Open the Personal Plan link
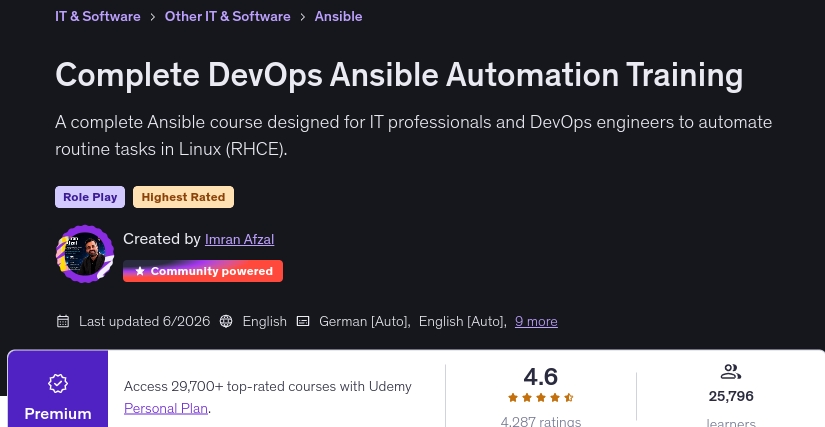This screenshot has width=825, height=427. (166, 408)
